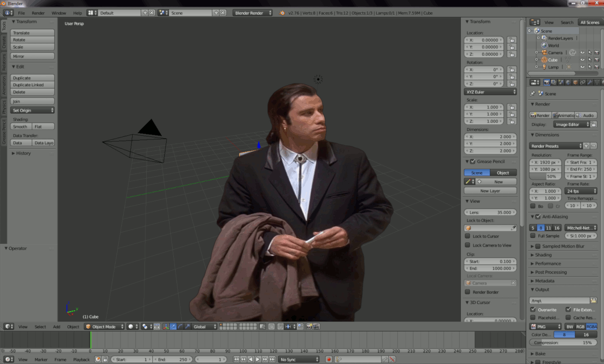Disable the Overwrite checkbox in Output
Screen dimensions: 604x364
pos(533,310)
